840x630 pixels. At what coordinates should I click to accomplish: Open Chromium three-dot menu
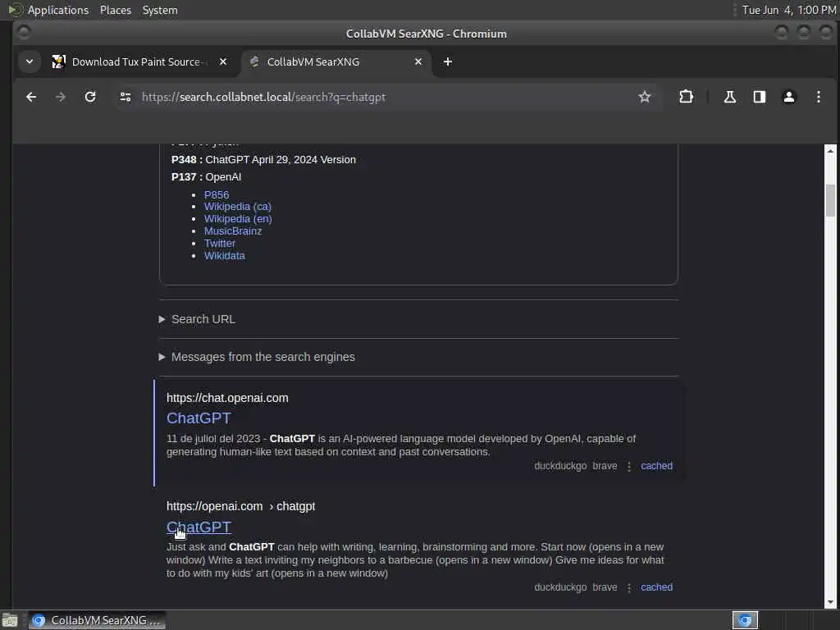pyautogui.click(x=818, y=97)
